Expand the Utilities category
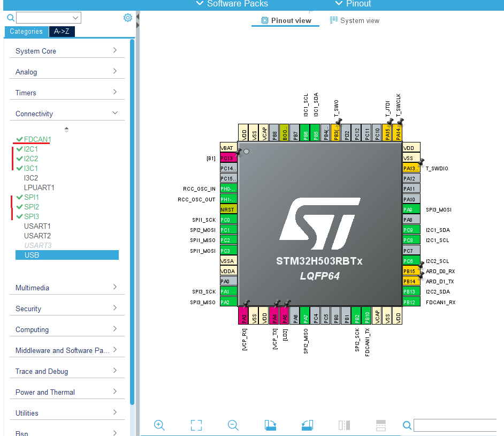 pos(67,413)
